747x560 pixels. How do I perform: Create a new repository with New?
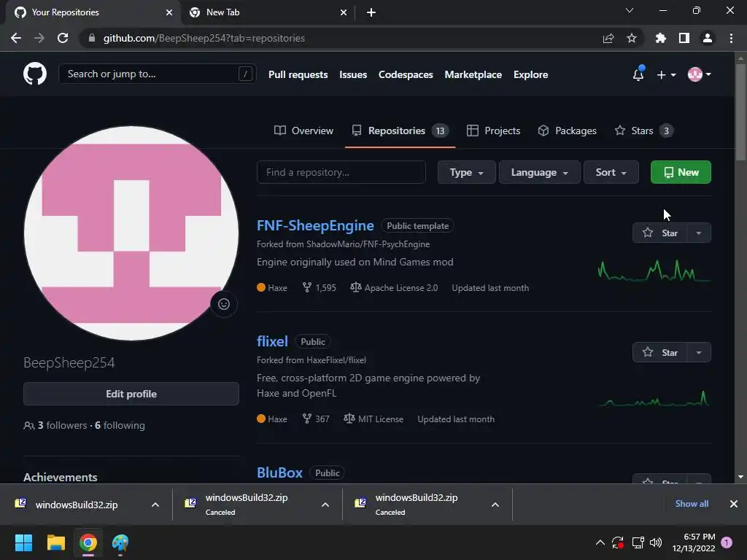click(681, 172)
